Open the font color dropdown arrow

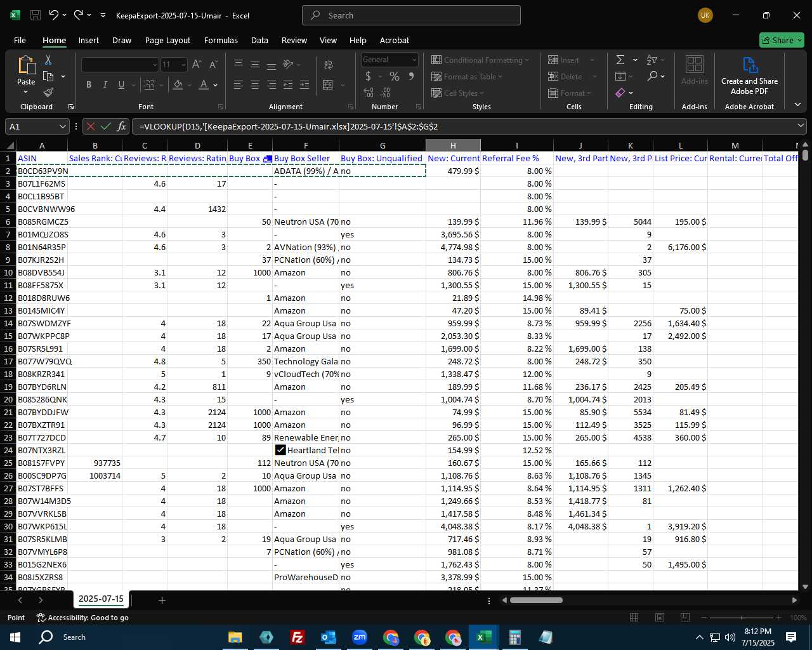[x=216, y=84]
